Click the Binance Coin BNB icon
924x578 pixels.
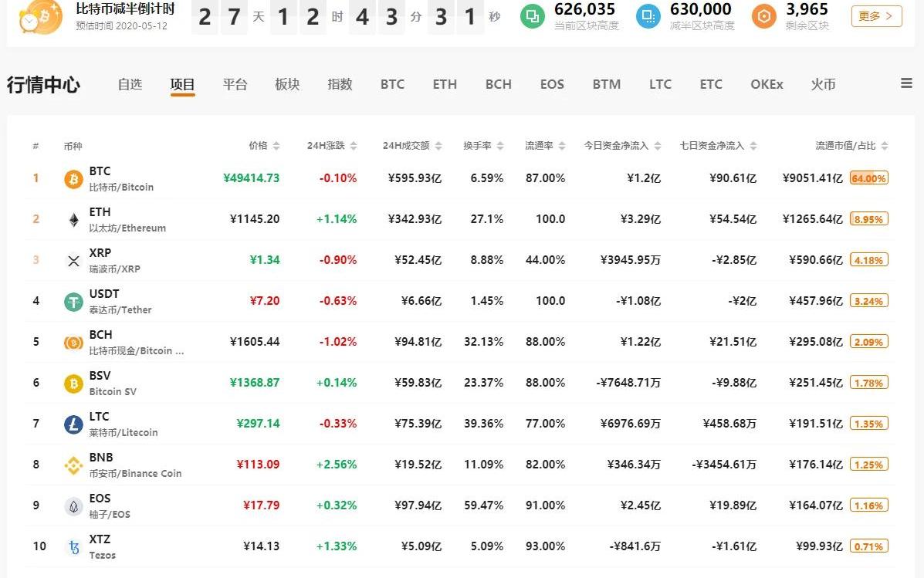pos(73,465)
